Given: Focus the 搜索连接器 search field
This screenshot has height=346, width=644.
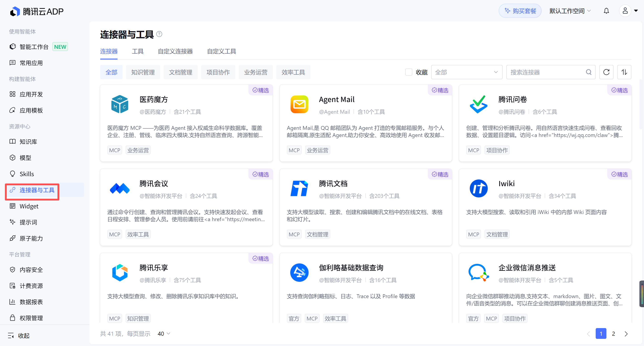Looking at the screenshot, I should coord(551,72).
